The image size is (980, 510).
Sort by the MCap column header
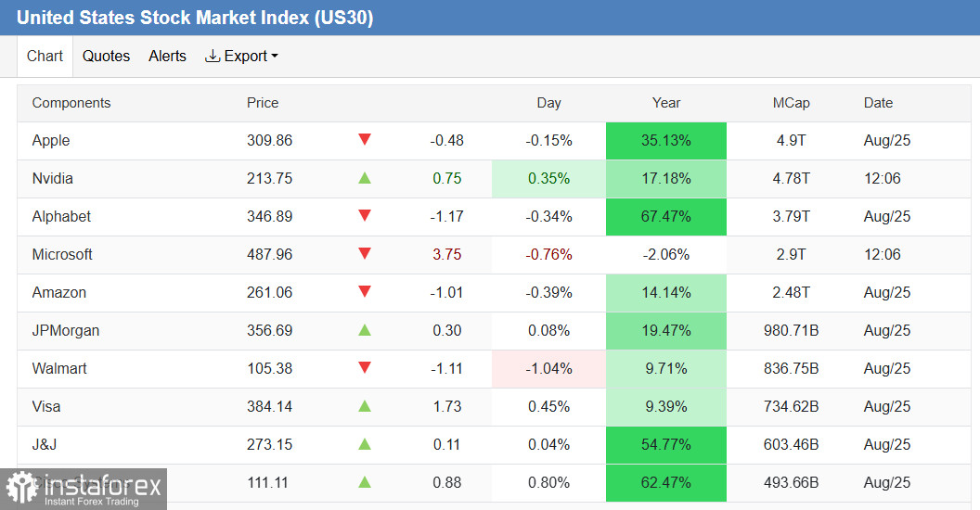792,103
